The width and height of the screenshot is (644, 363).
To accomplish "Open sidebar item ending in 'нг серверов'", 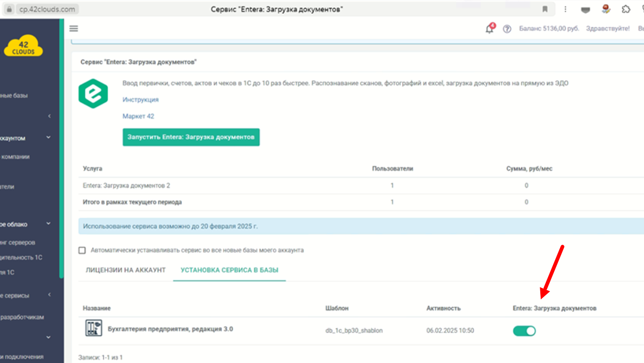I will pos(18,242).
